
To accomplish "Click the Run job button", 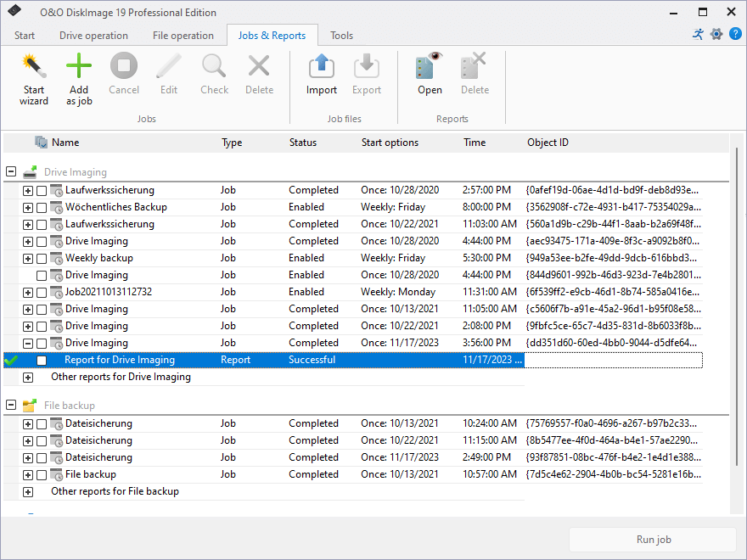I will pos(653,540).
